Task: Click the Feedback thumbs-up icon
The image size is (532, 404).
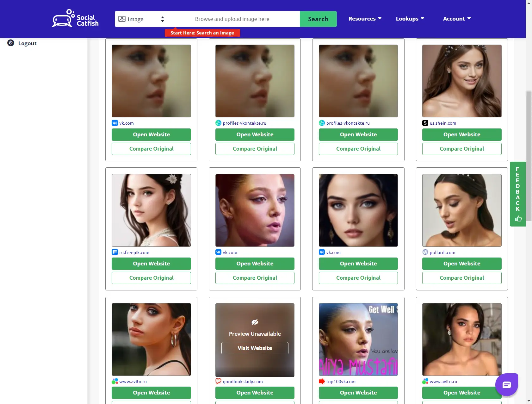Action: click(518, 219)
